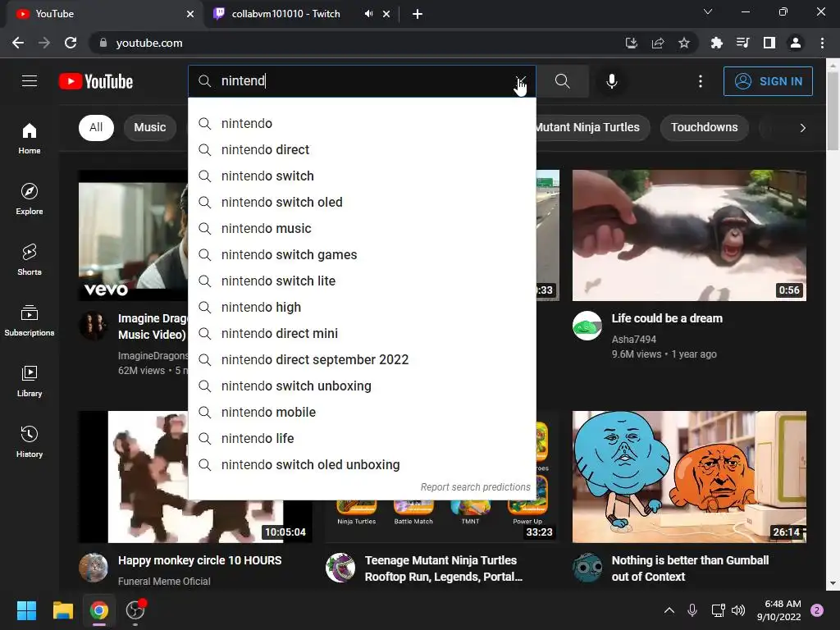This screenshot has height=630, width=840.
Task: Open the Asha7494 channel avatar
Action: (x=587, y=326)
